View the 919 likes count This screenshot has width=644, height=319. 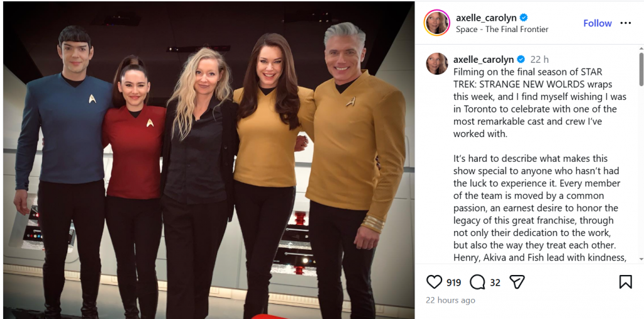pos(454,283)
